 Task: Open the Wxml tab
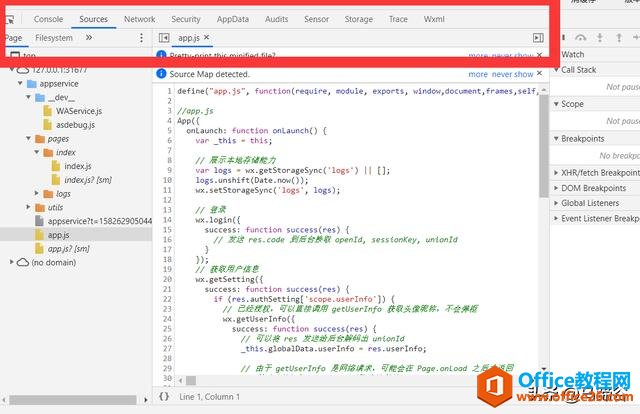click(x=434, y=19)
